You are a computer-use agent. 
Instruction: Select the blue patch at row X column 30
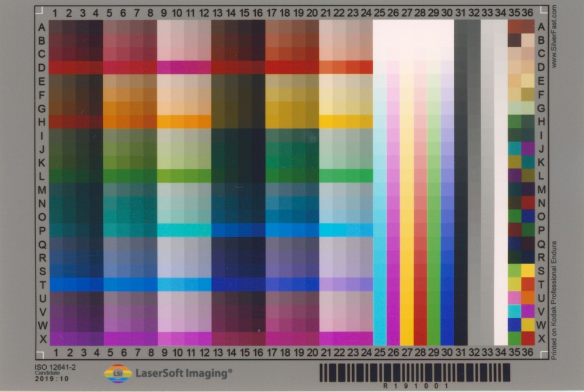447,338
